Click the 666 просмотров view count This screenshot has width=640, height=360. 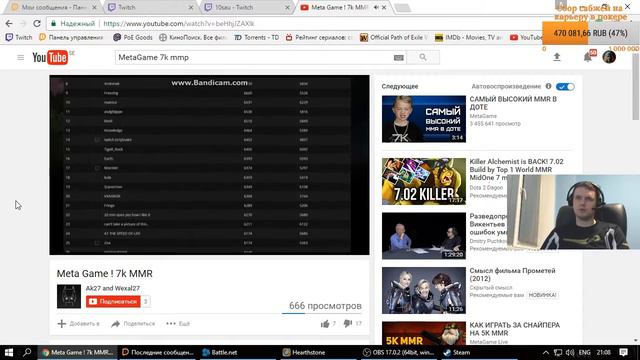coord(325,306)
